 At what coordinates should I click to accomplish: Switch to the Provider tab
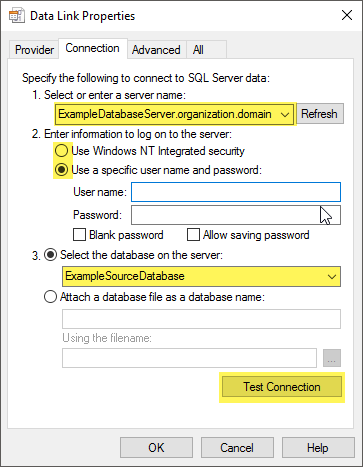[34, 50]
